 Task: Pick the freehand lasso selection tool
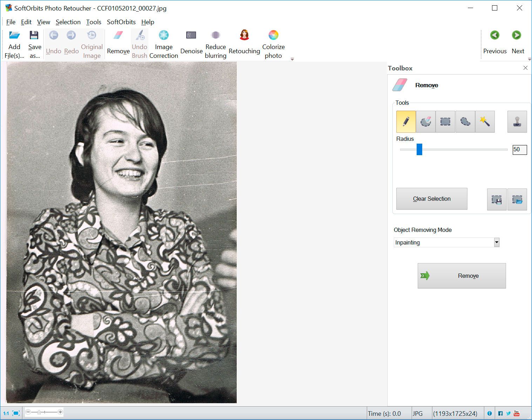[465, 122]
